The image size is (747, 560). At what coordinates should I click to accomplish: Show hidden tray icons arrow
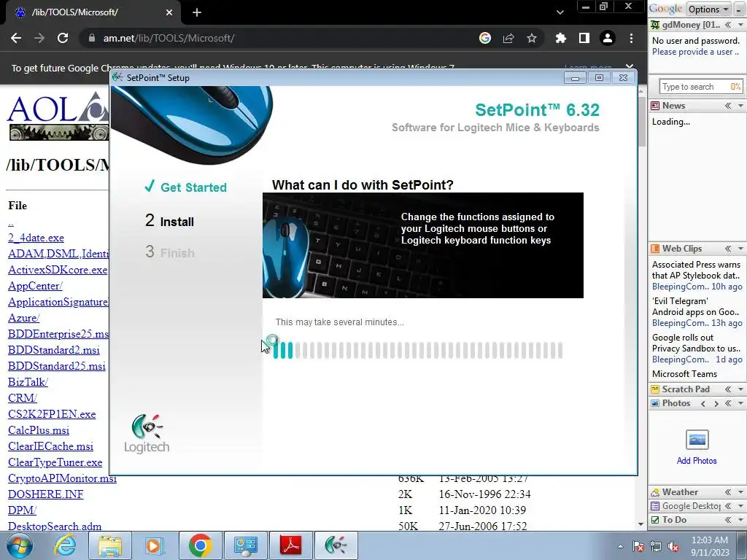point(620,546)
